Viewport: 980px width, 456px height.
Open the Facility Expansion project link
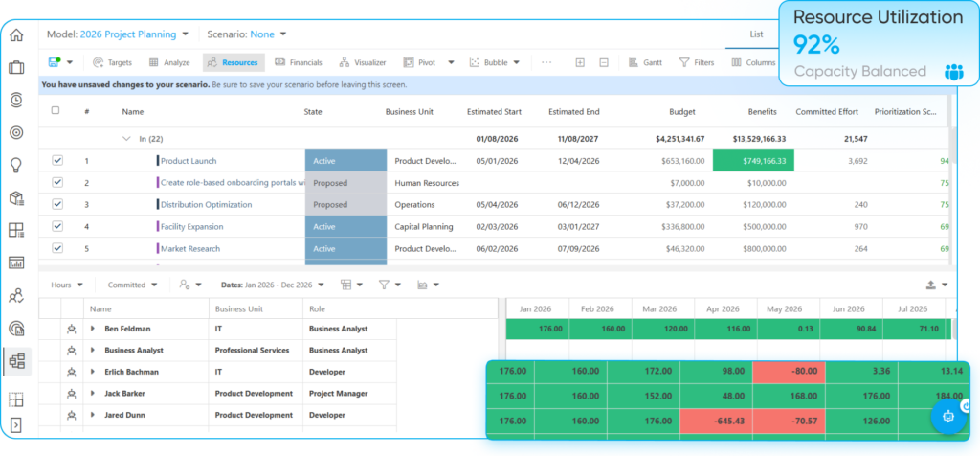coord(191,226)
